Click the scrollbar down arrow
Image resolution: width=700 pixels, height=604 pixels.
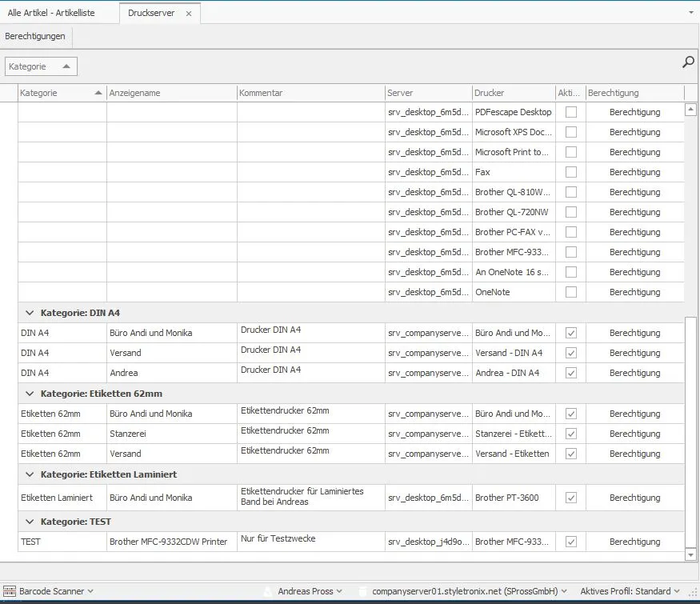(690, 555)
